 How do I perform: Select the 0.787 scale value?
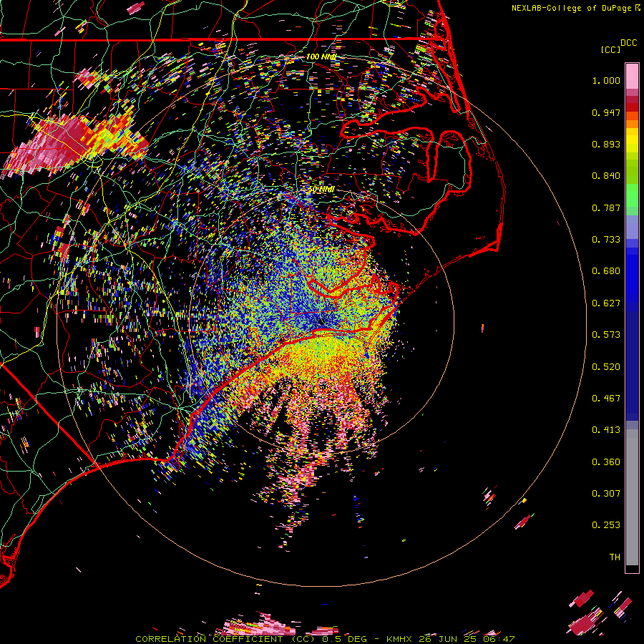(606, 208)
